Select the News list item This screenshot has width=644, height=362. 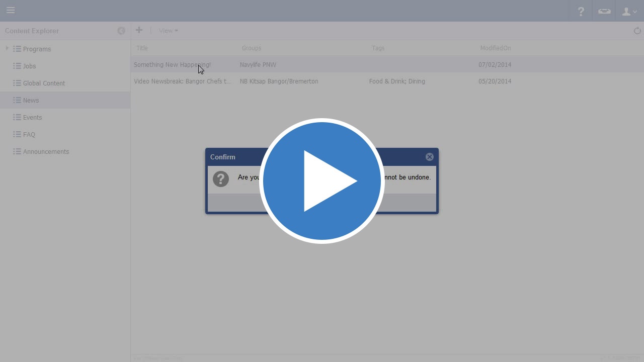click(x=31, y=100)
